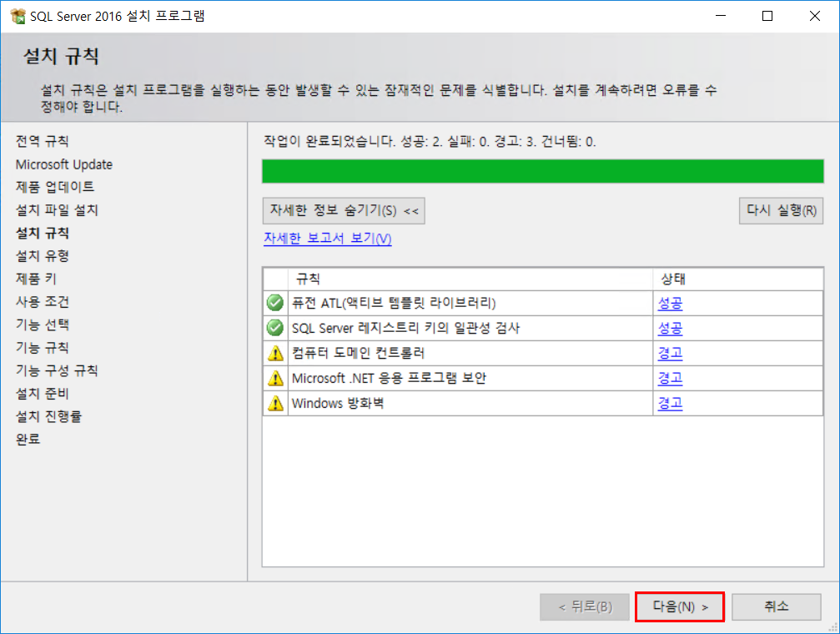The width and height of the screenshot is (840, 634).
Task: Cancel setup with the 취소 button
Action: 777,606
